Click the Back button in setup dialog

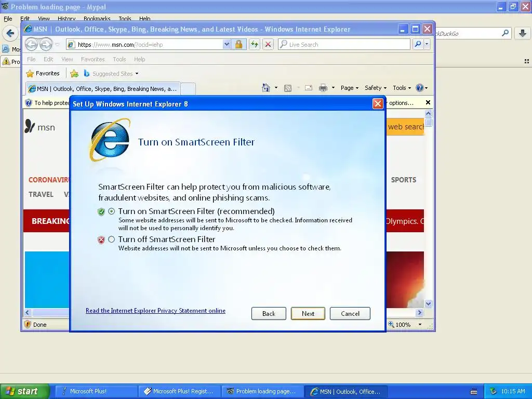point(269,313)
